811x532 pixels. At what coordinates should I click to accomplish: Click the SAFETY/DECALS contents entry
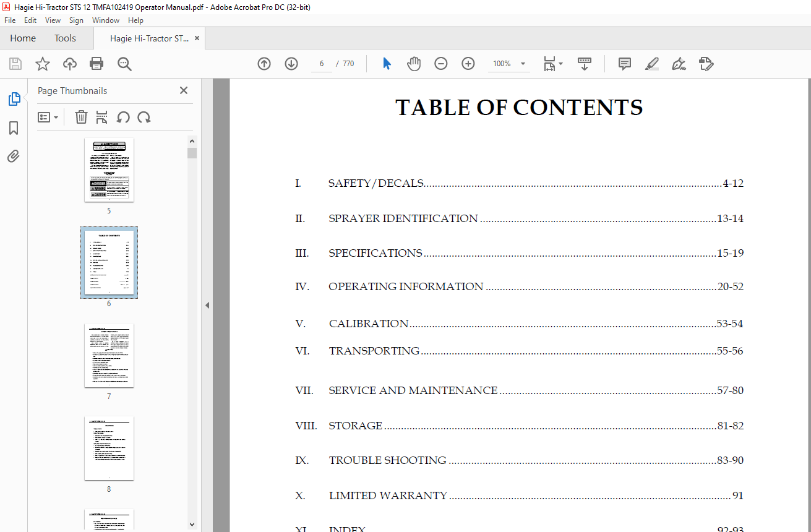pyautogui.click(x=519, y=183)
